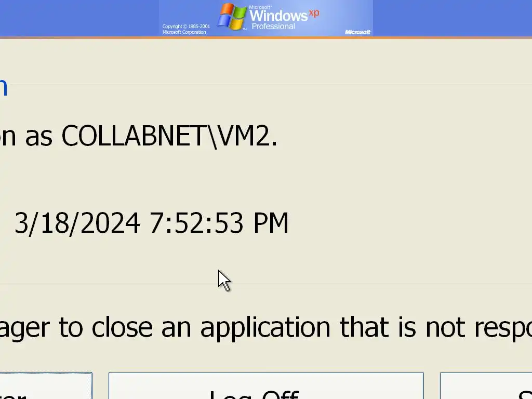
Task: Select the Professional edition label
Action: (273, 26)
